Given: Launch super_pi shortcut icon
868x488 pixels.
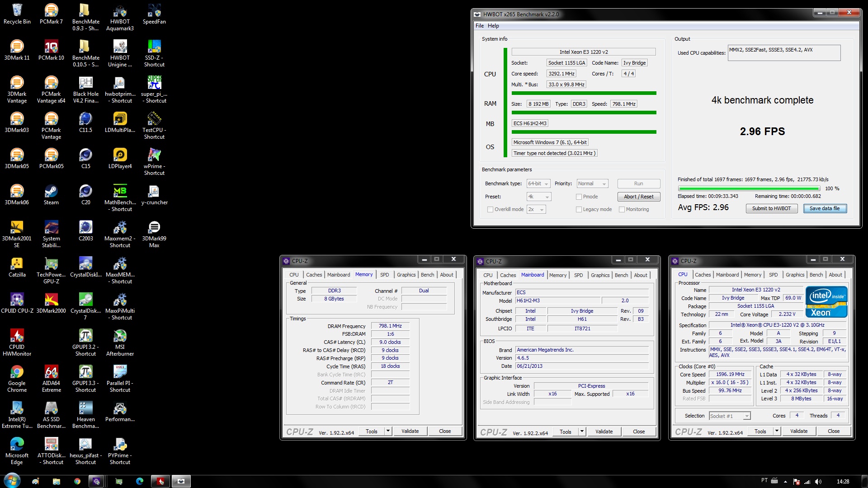Looking at the screenshot, I should 154,89.
